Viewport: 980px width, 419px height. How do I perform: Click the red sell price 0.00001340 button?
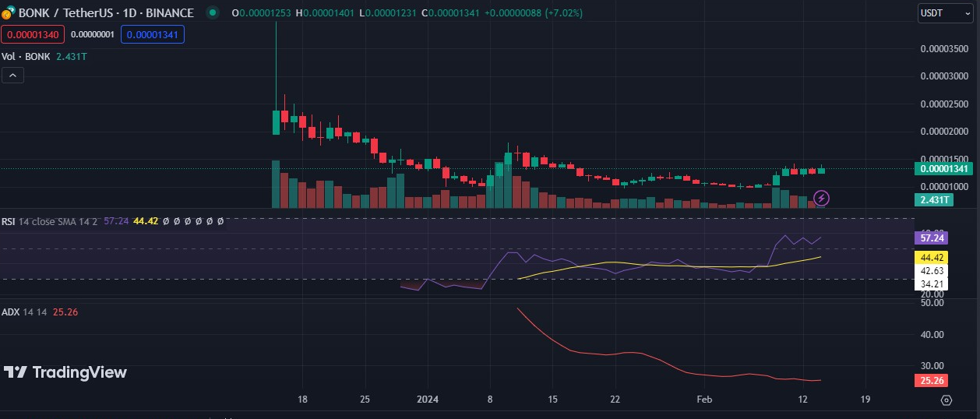tap(32, 34)
